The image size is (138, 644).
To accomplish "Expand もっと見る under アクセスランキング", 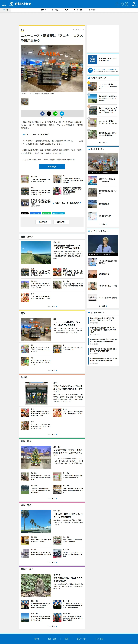I will [x=103, y=143].
